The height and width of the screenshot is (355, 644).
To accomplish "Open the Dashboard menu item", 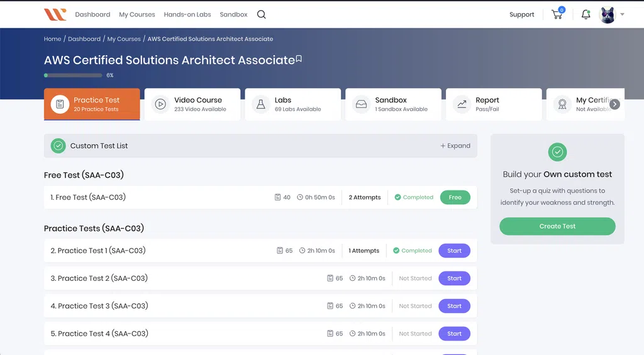I will click(92, 14).
